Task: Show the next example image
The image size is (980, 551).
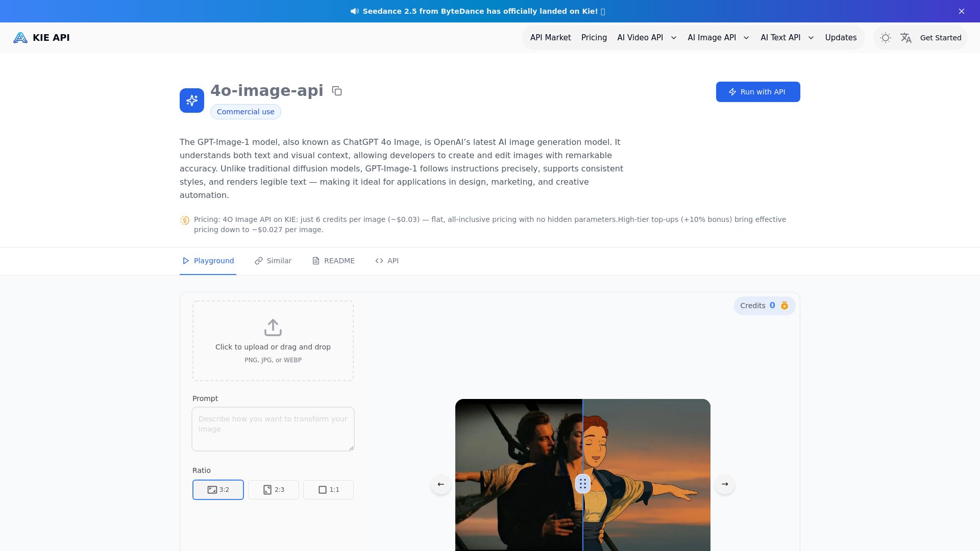Action: coord(725,484)
